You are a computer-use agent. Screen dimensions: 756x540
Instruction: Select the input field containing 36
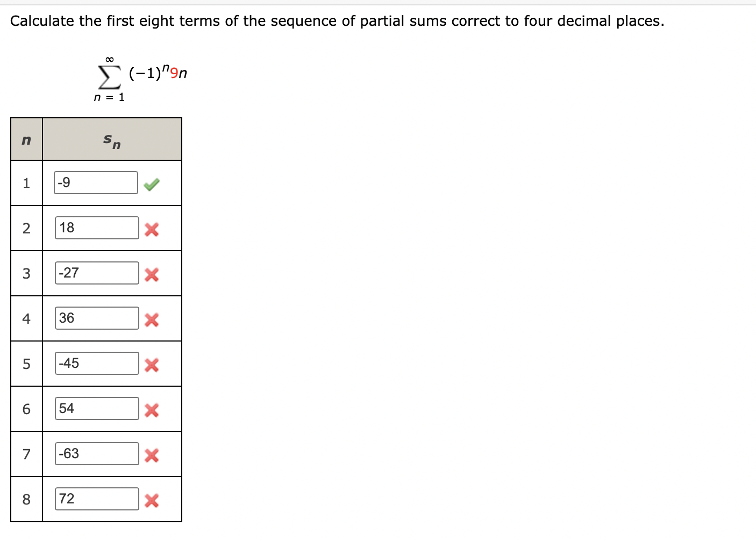click(x=95, y=318)
